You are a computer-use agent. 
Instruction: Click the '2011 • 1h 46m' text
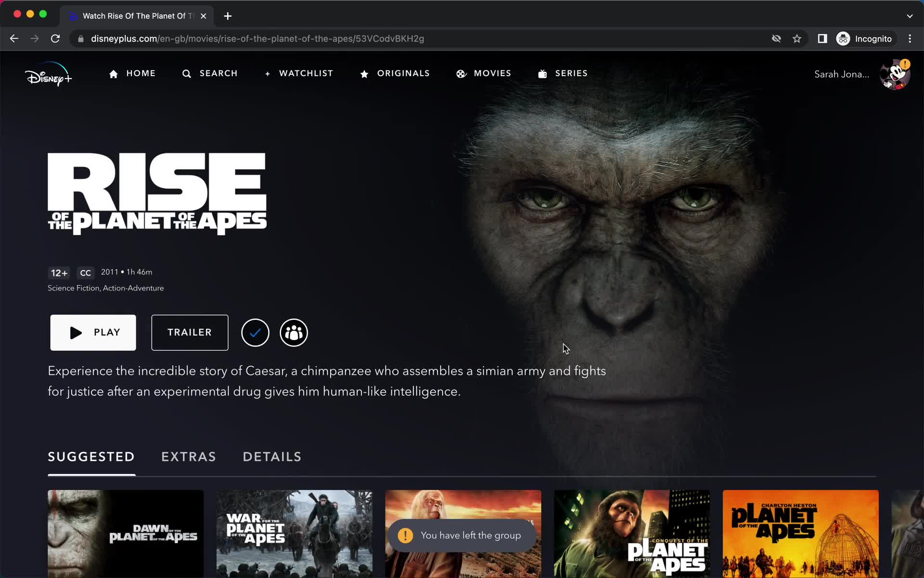click(x=127, y=272)
